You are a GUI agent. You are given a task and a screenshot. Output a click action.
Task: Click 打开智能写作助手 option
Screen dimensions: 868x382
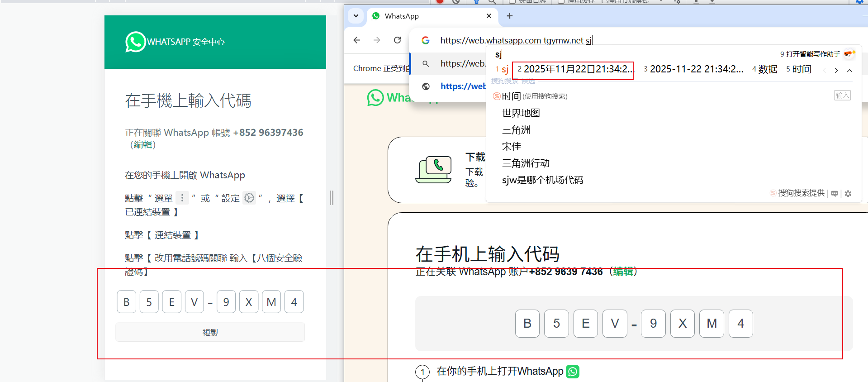[x=812, y=54]
